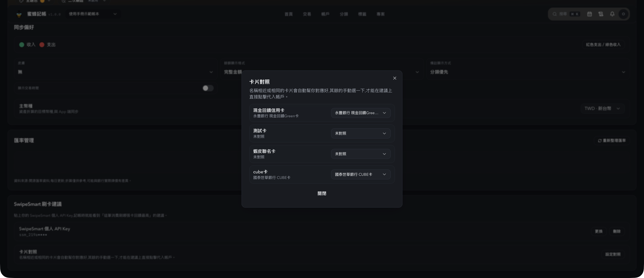The image size is (644, 278).
Task: Open the notifications bell icon
Action: 612,14
